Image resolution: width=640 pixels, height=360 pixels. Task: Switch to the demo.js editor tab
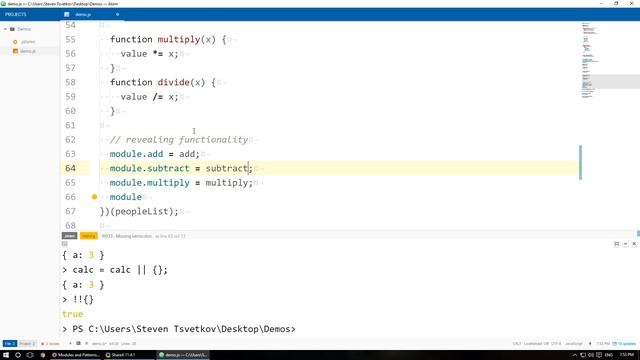(83, 14)
